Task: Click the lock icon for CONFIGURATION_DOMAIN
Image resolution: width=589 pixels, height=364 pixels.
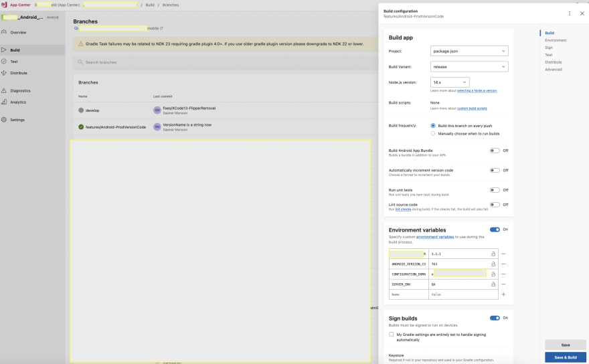Action: [x=493, y=274]
